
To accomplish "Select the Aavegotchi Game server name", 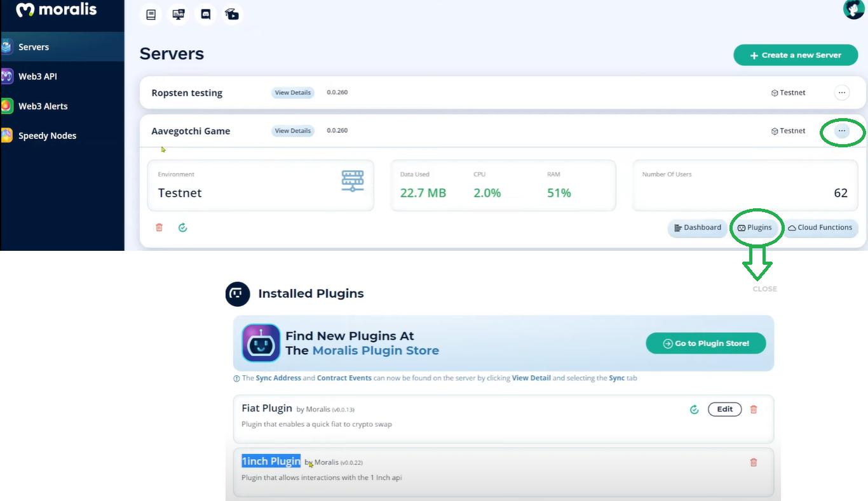I will pos(191,131).
